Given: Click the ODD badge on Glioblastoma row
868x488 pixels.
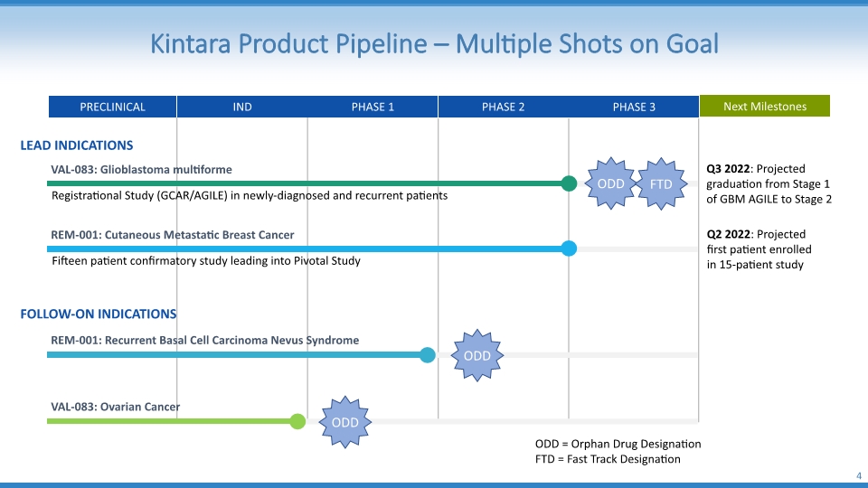Looking at the screenshot, I should tap(610, 183).
